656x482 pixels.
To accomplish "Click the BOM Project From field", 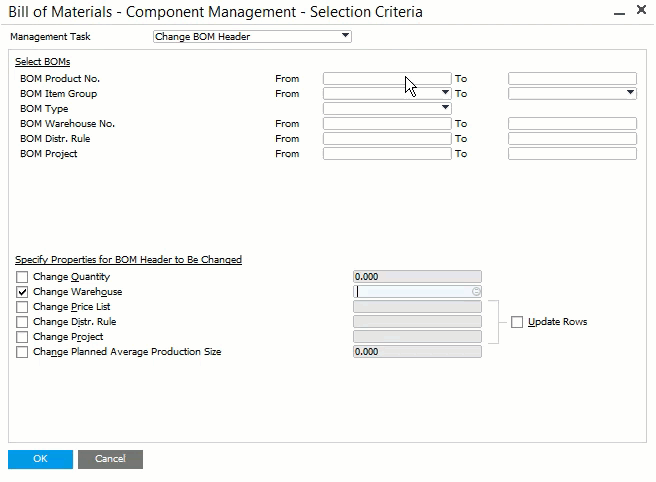I will (386, 154).
